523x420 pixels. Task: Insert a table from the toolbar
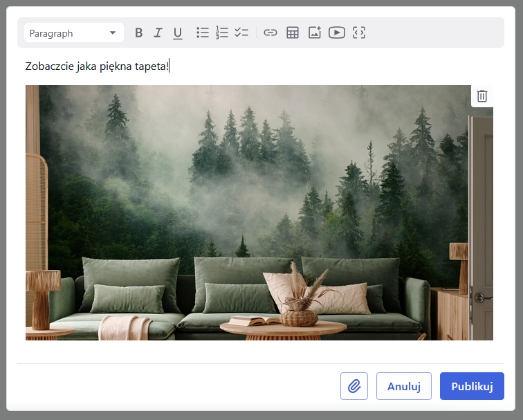[293, 33]
